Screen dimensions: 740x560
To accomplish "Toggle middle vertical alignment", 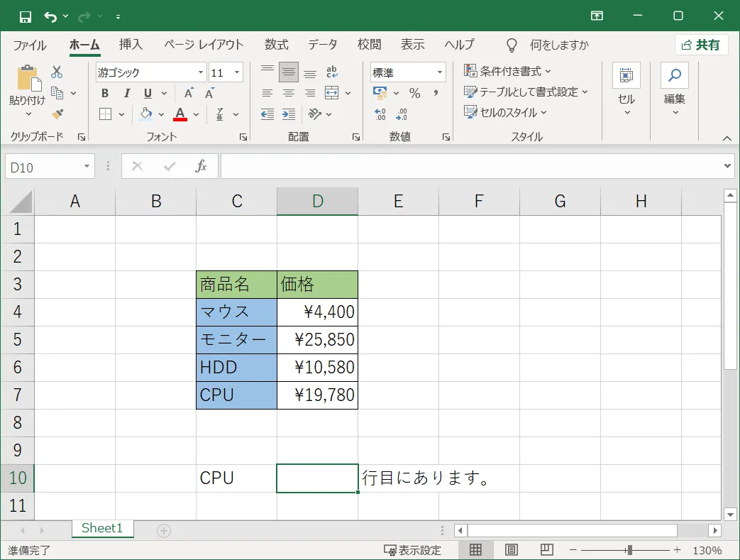I will (288, 72).
